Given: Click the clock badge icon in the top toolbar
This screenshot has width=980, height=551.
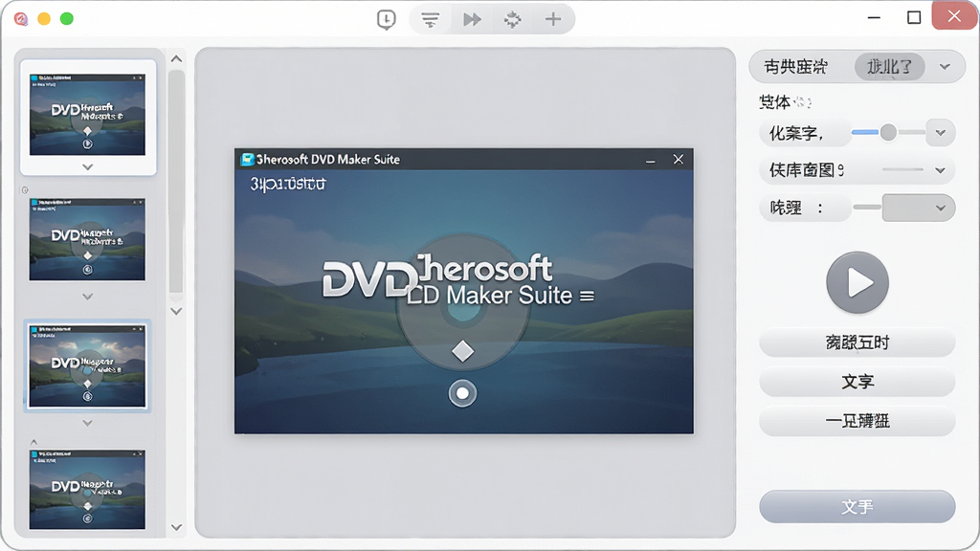Looking at the screenshot, I should point(387,20).
